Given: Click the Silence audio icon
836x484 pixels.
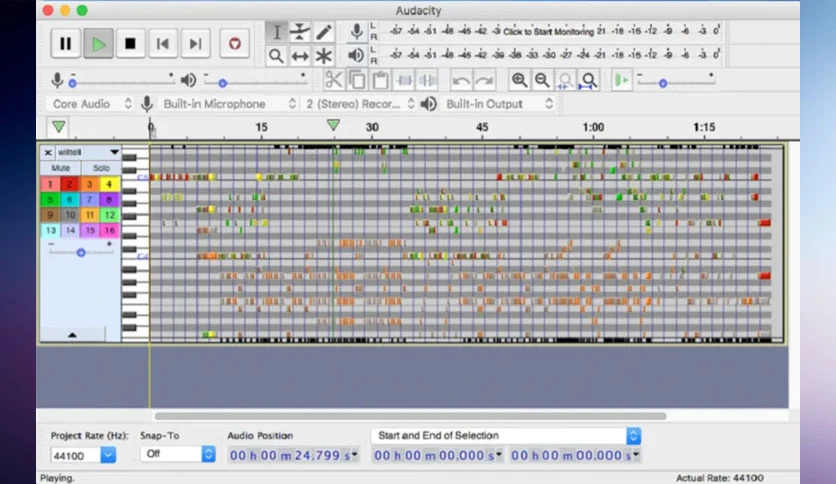Looking at the screenshot, I should pos(428,80).
